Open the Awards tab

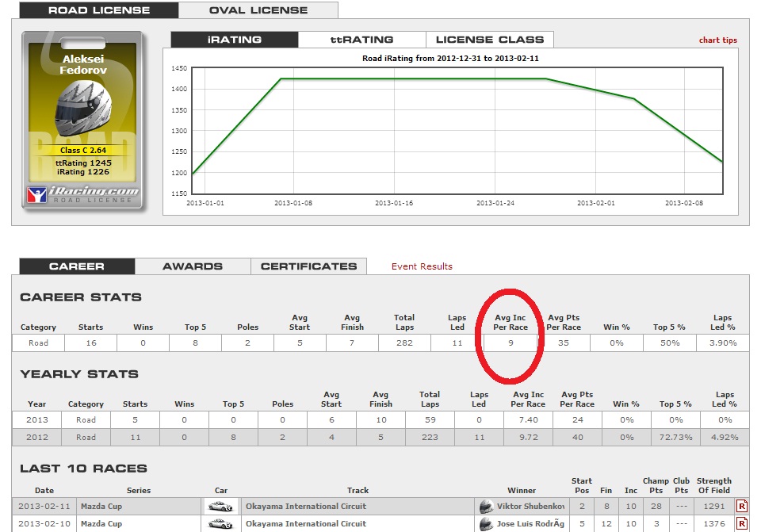coord(193,266)
